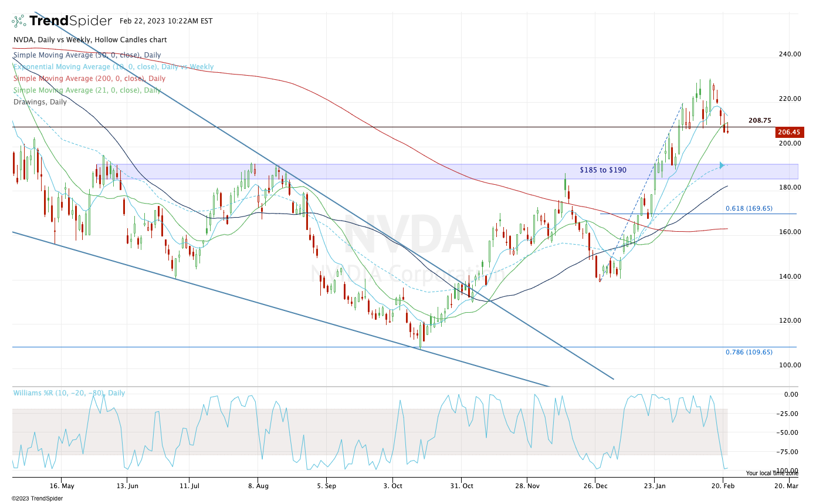
Task: Click the 0.786 (109.65) Fibonacci label
Action: coord(749,352)
